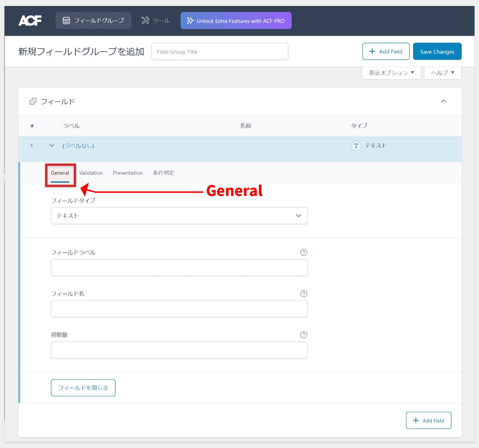Click the ラベル column header
Screen dimensions: 479x448
pyautogui.click(x=71, y=126)
